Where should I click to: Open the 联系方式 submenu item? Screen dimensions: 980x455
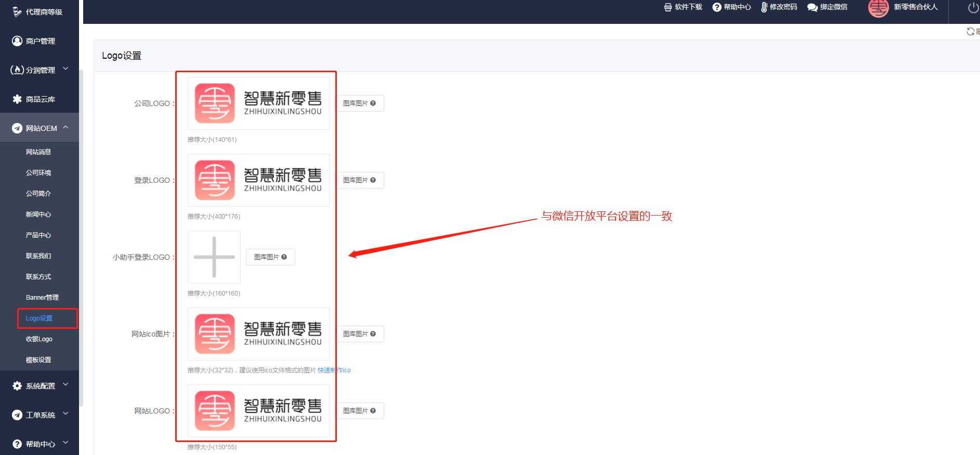(39, 277)
